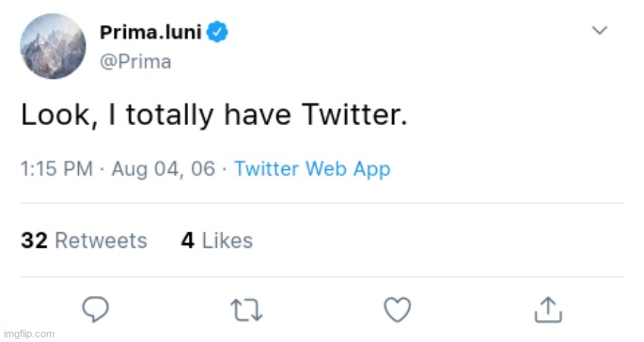Screen dimensions: 644x342
Task: Select the tweet text starting with Look
Action: tap(214, 115)
